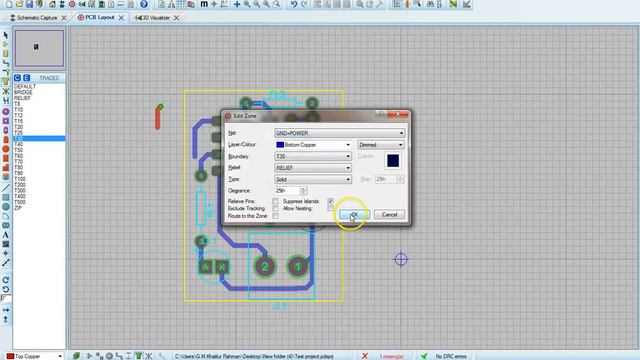Click the green layer stack icon in bottom status bar

coord(76,356)
